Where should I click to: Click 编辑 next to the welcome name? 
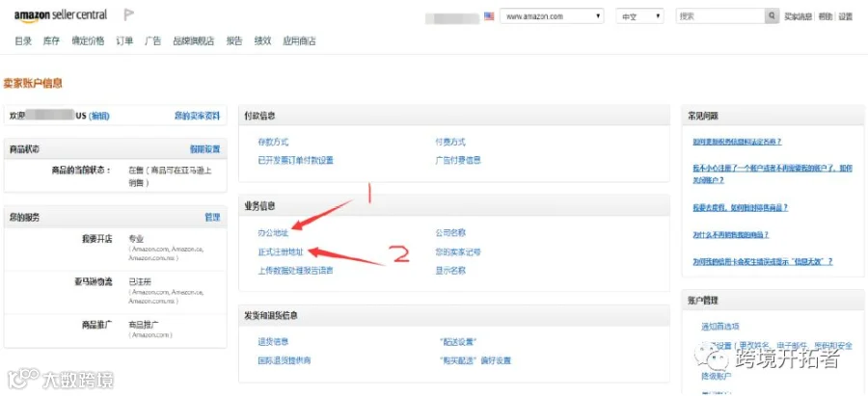(99, 116)
